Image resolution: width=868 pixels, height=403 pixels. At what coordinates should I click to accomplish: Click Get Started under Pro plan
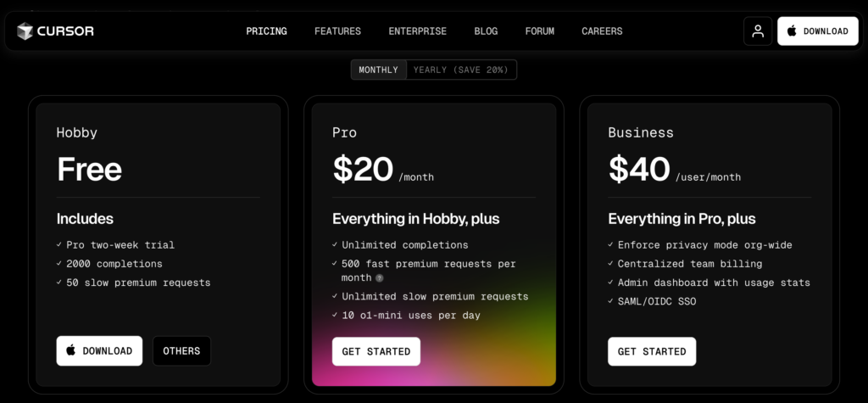click(x=376, y=351)
